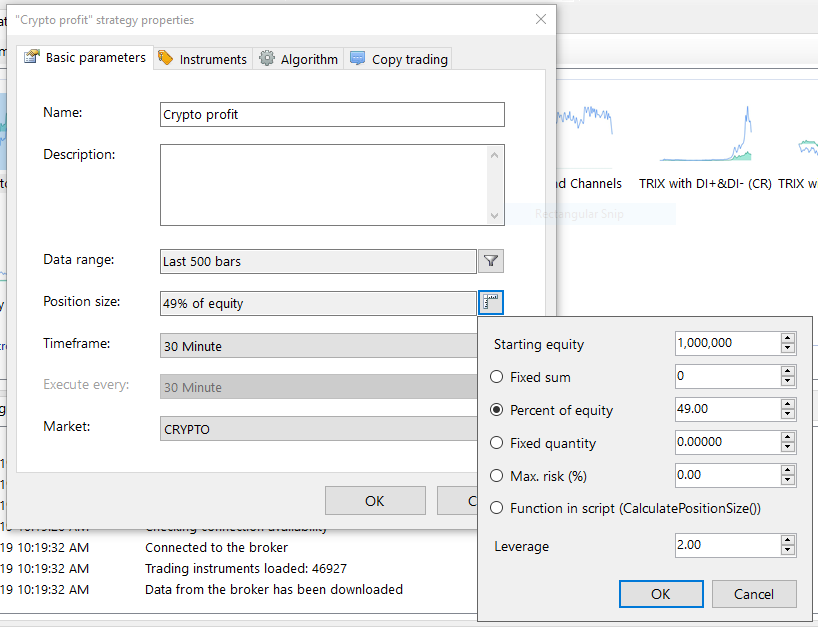The width and height of the screenshot is (818, 627).
Task: Click the Copy trading tab icon
Action: coord(358,59)
